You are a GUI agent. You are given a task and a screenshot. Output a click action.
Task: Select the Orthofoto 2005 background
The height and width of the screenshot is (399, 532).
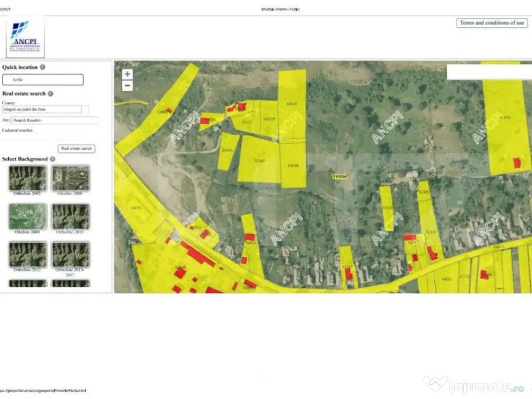(x=27, y=178)
